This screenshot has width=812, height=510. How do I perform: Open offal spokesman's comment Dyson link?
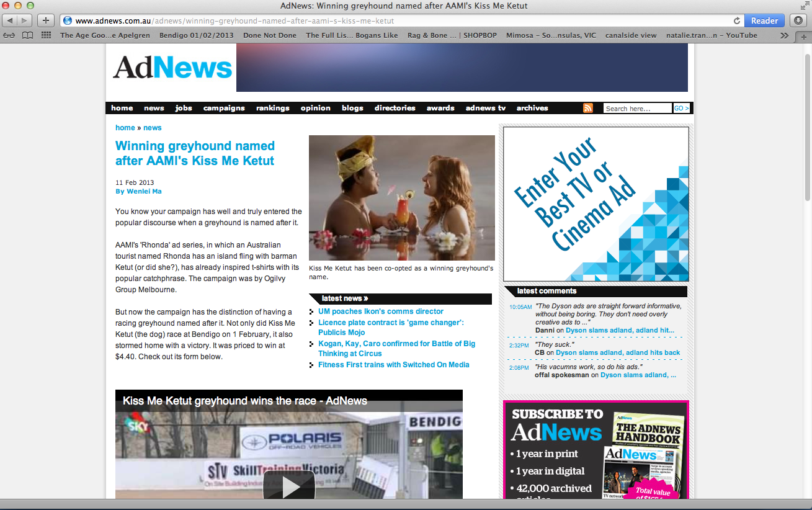(638, 375)
